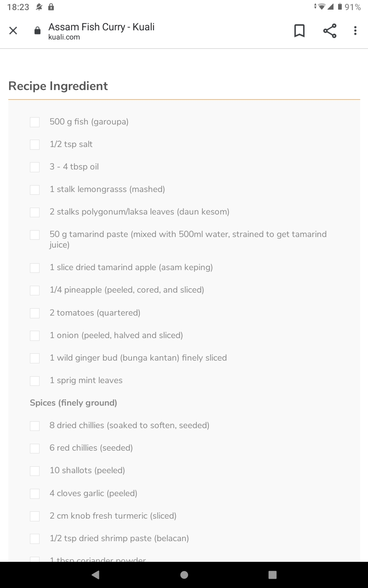The height and width of the screenshot is (588, 368).
Task: Select the 1/4 pineapple ingredient checkbox
Action: [34, 290]
